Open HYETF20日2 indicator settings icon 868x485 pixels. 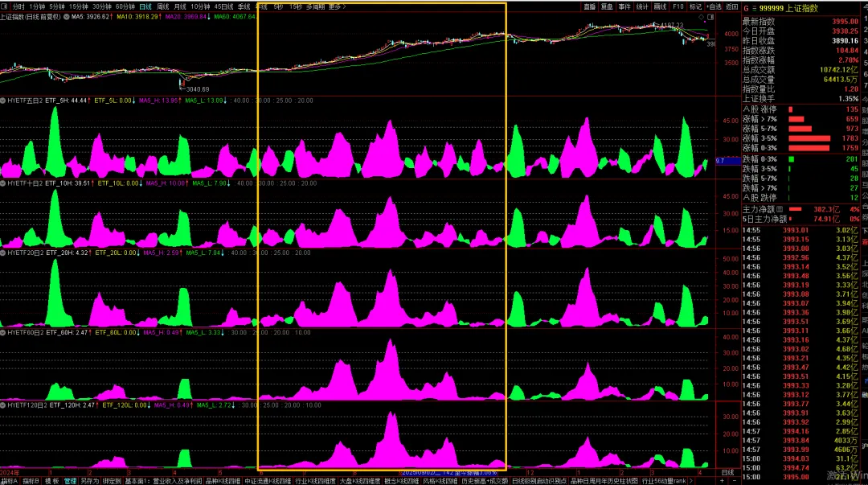coord(3,253)
